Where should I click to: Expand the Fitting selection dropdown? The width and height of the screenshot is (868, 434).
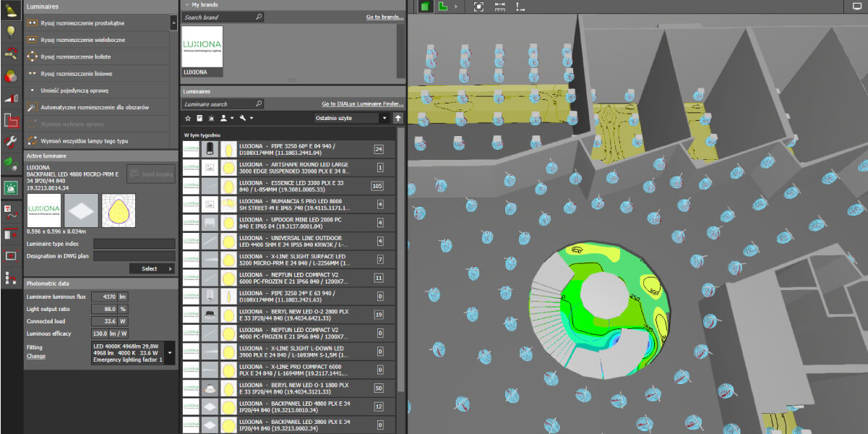click(169, 352)
